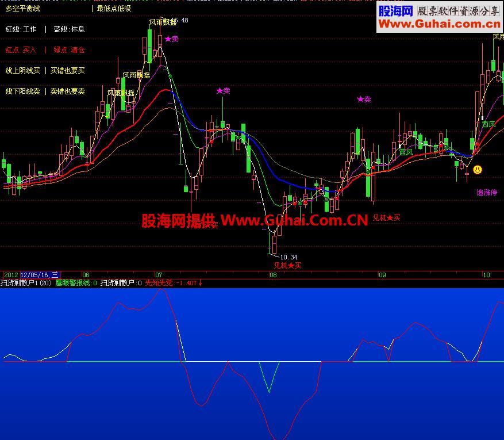This screenshot has height=440, width=504.
Task: Click the green 西风 label under the blue line
Action: 406,152
